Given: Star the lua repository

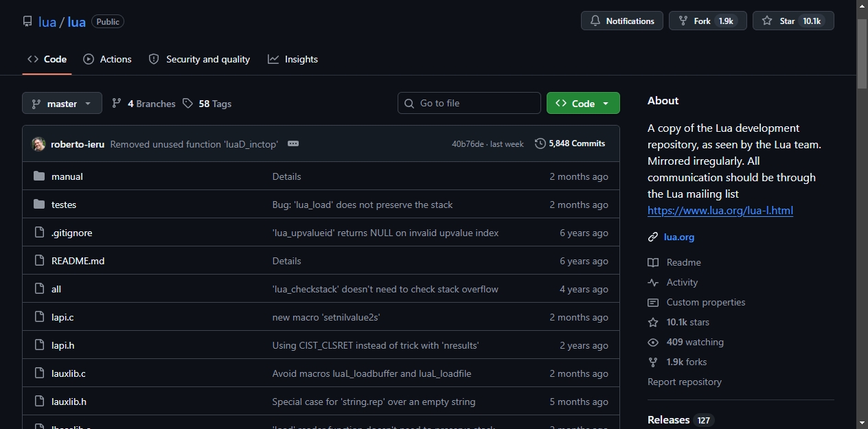Looking at the screenshot, I should [793, 21].
